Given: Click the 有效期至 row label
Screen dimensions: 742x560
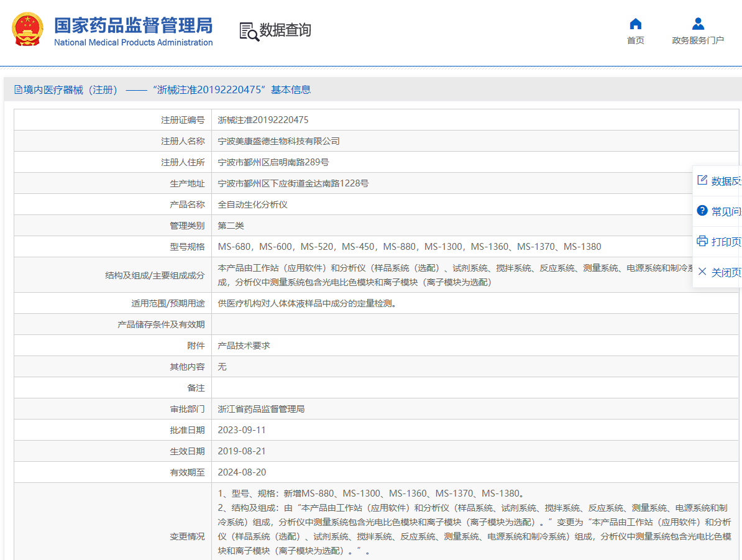Looking at the screenshot, I should (188, 472).
